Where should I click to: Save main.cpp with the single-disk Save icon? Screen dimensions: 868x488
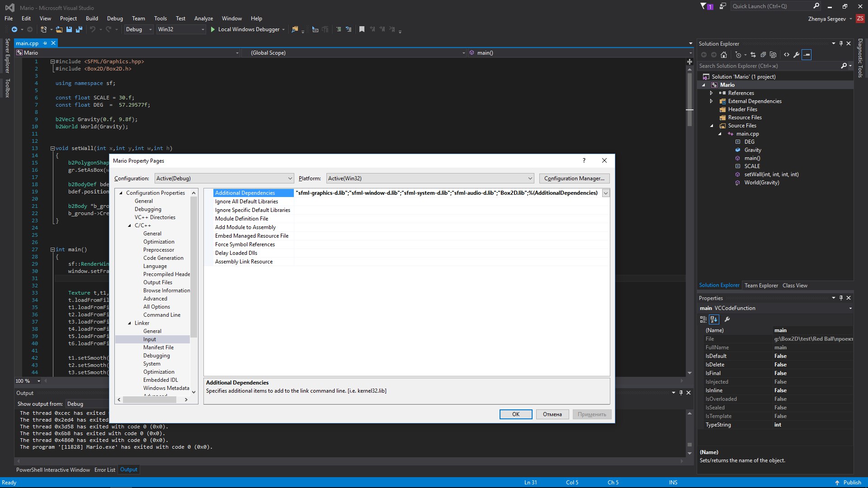pyautogui.click(x=69, y=29)
